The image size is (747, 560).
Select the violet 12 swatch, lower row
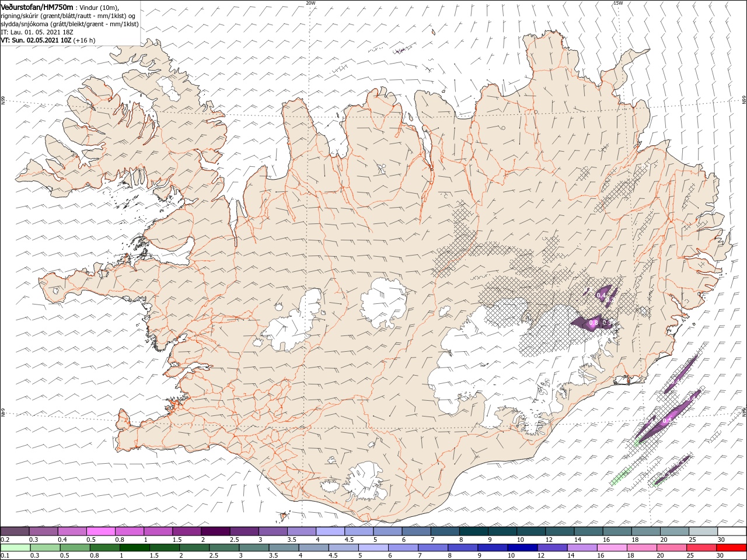click(553, 548)
